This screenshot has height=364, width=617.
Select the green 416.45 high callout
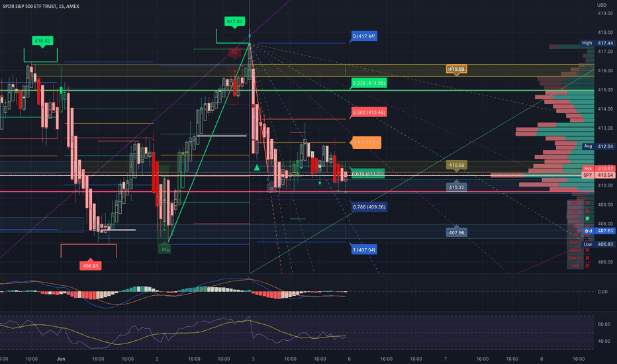(x=42, y=41)
